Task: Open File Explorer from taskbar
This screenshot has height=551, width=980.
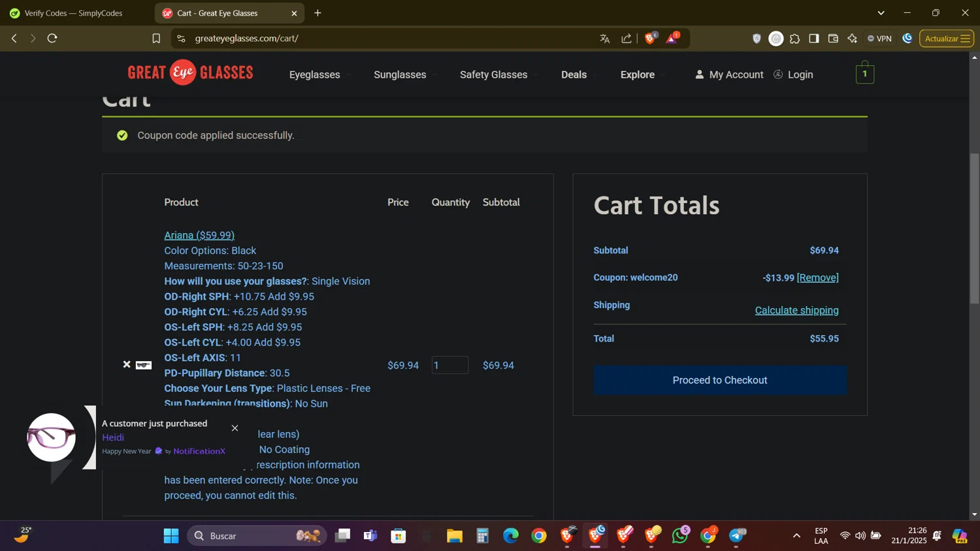Action: coord(455,536)
